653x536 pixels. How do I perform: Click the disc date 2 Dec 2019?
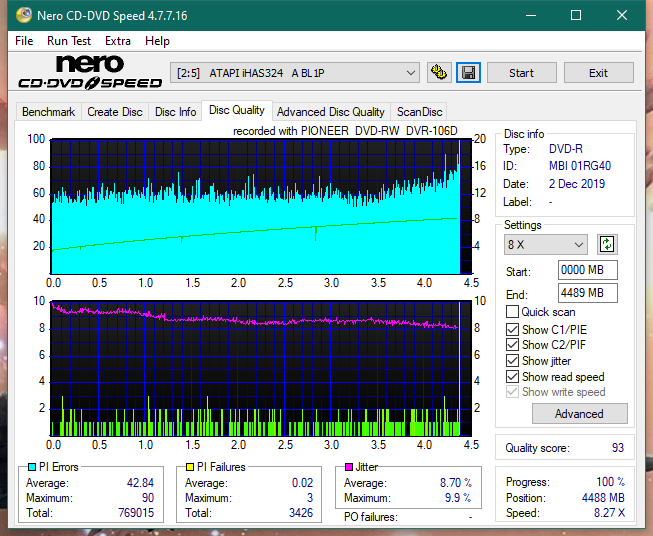tap(577, 184)
